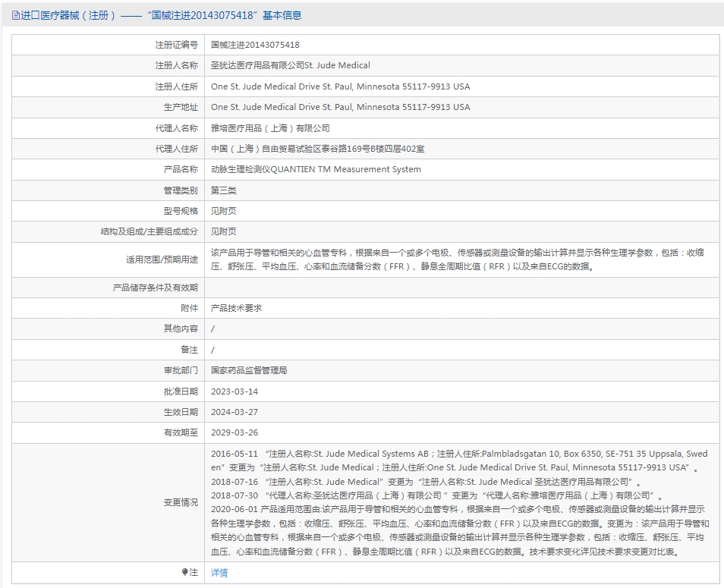This screenshot has height=588, width=724.
Task: Select the 结构及组成/主要组成成分 label
Action: click(x=150, y=231)
